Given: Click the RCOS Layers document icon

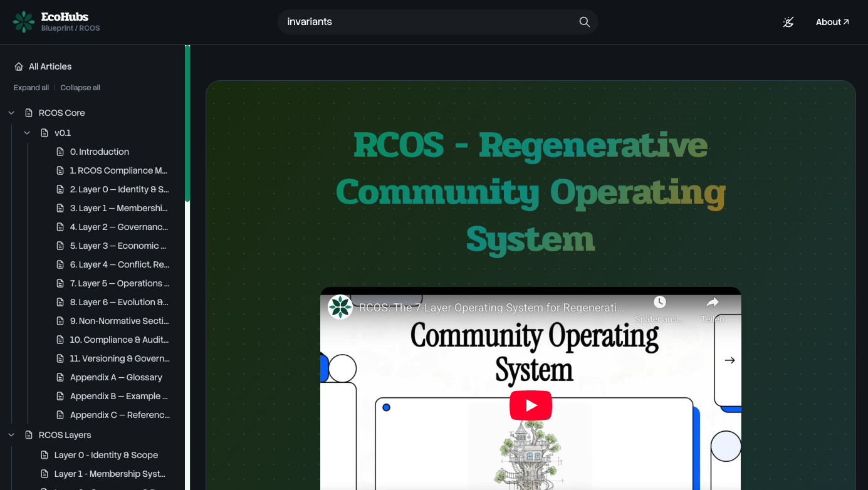Looking at the screenshot, I should 29,435.
